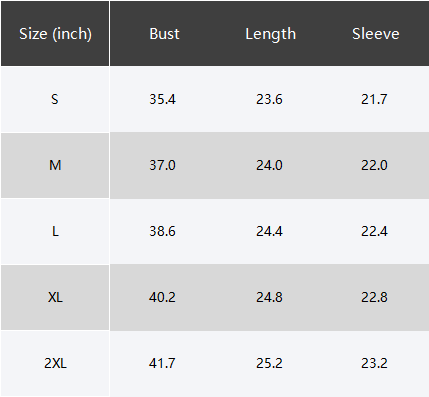
Task: Click the bust value 40.2
Action: click(x=162, y=297)
